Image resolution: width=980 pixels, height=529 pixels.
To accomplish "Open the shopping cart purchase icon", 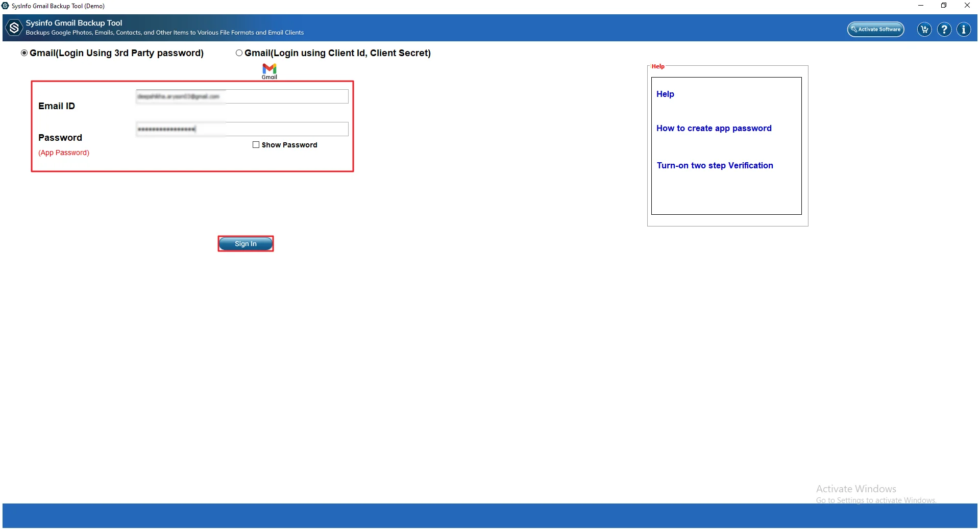I will 923,29.
